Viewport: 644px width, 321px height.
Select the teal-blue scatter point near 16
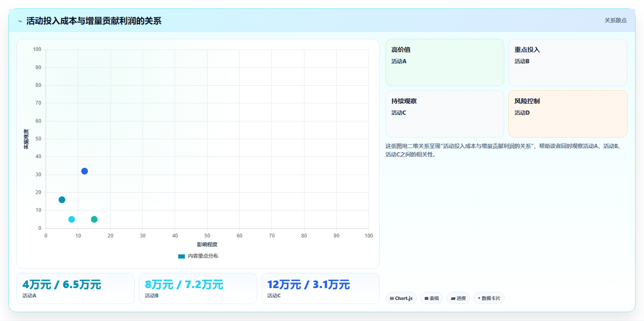(62, 200)
